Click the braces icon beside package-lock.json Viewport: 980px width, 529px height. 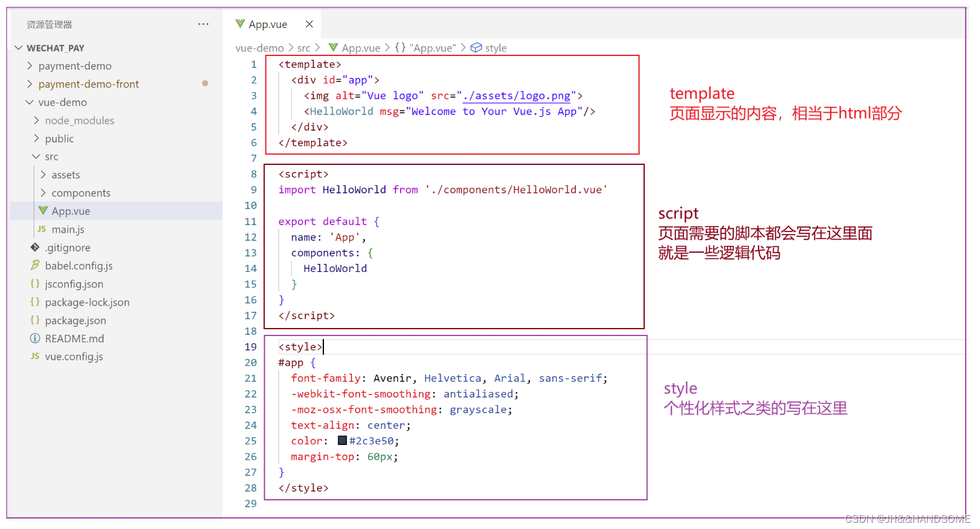coord(35,301)
